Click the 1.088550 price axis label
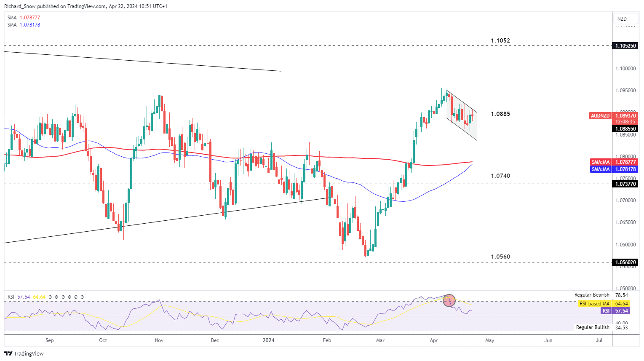This screenshot has height=361, width=644. tap(625, 129)
